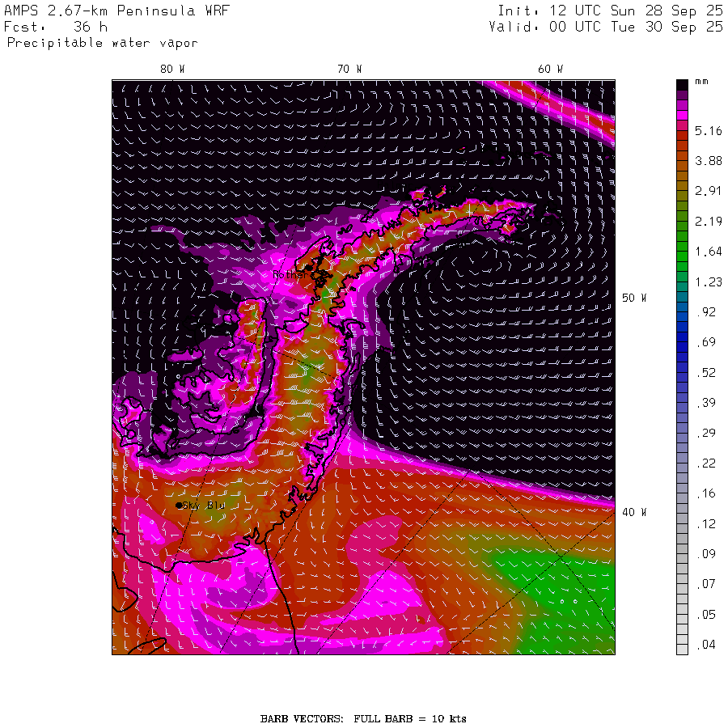Click the Rothera station dot marker

tap(309, 268)
